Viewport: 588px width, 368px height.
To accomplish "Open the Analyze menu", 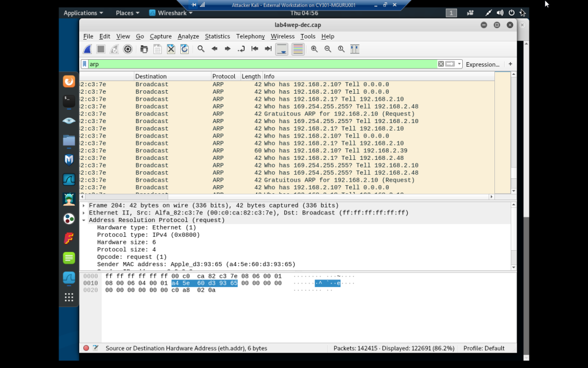I will [x=188, y=36].
